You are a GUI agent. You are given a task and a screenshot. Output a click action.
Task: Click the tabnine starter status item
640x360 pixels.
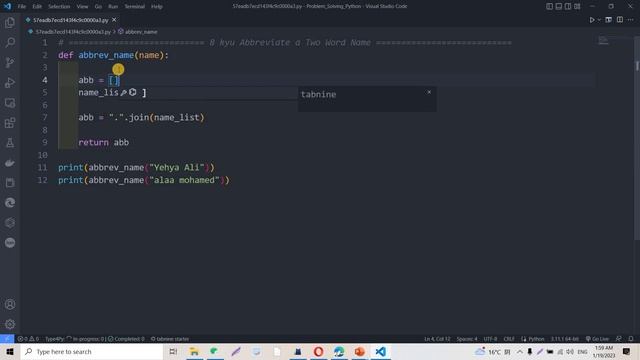point(170,339)
